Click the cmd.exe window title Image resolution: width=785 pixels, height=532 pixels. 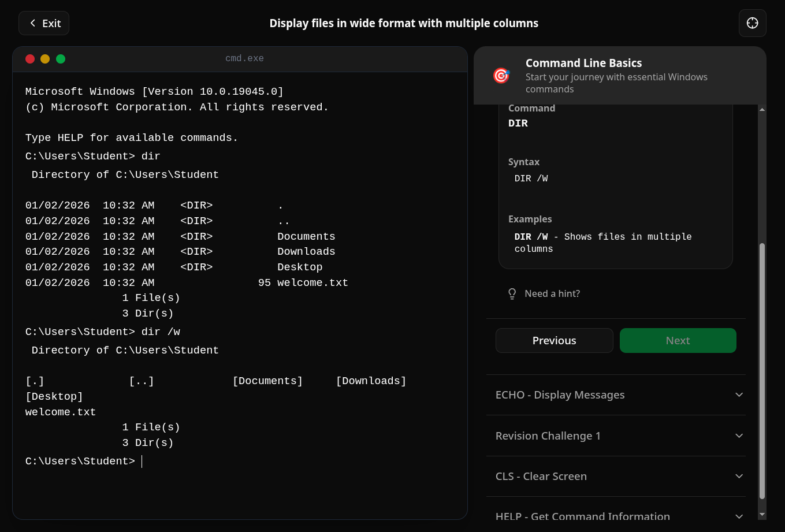click(244, 59)
